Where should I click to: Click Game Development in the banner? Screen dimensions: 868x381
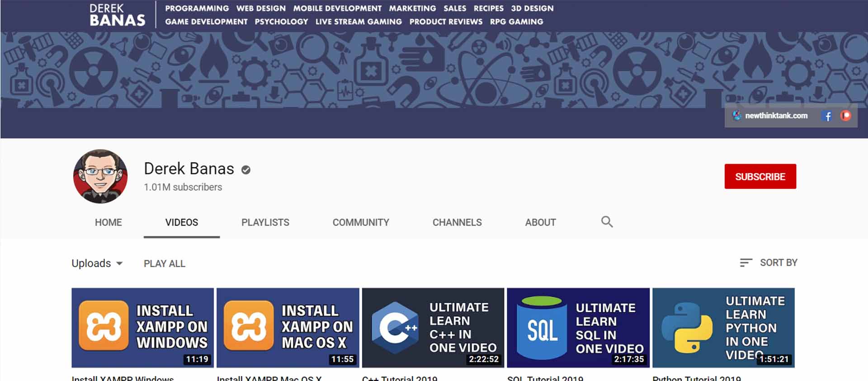[x=206, y=22]
